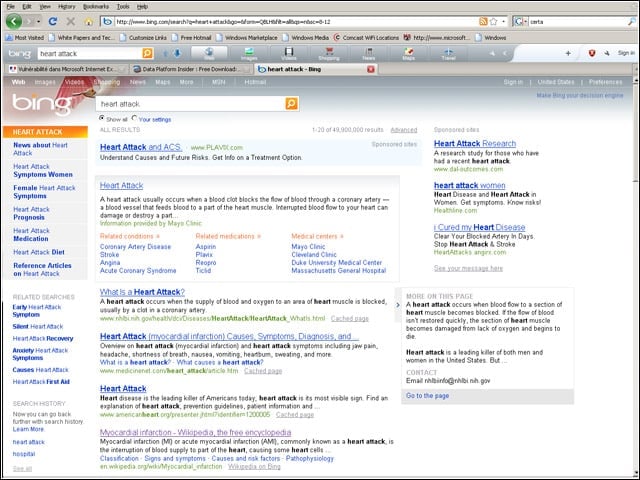Select the Show all radio button

coord(102,118)
